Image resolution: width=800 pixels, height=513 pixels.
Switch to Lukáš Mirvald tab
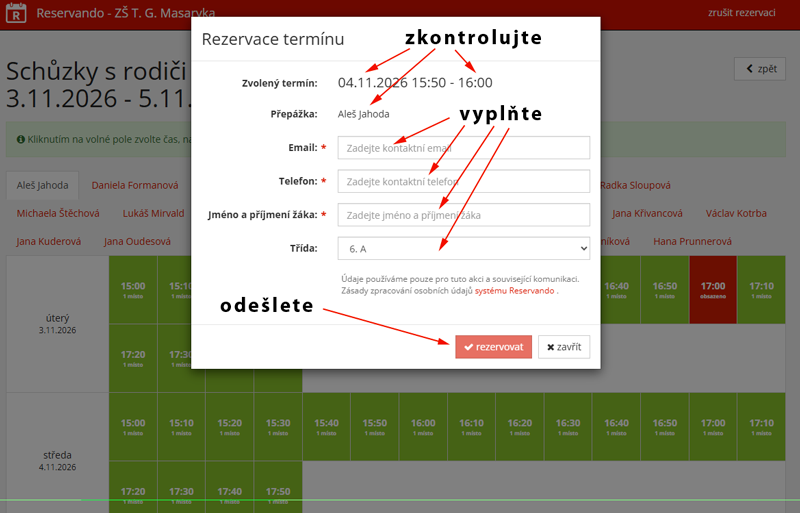(153, 213)
